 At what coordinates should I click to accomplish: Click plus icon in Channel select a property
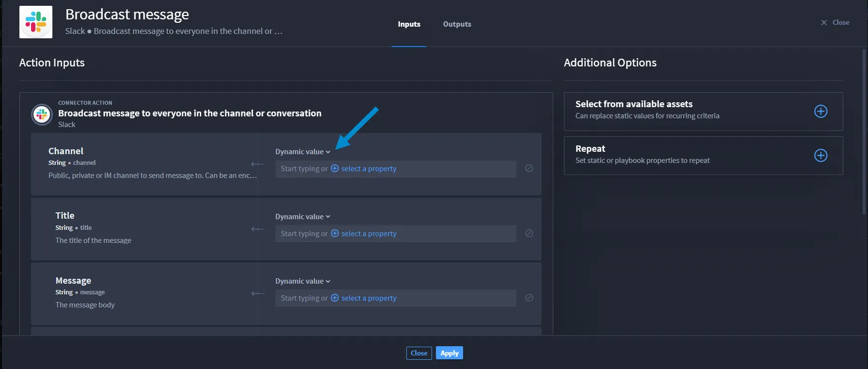(335, 168)
